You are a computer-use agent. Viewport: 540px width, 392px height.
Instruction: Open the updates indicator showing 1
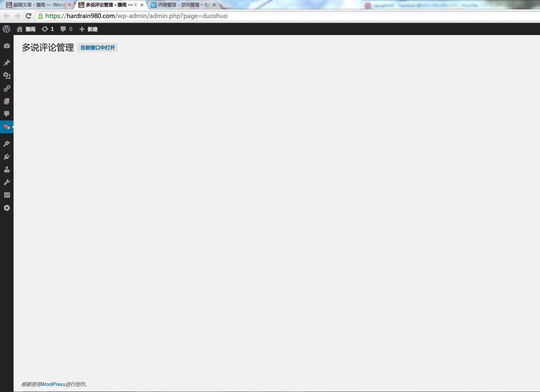[48, 29]
